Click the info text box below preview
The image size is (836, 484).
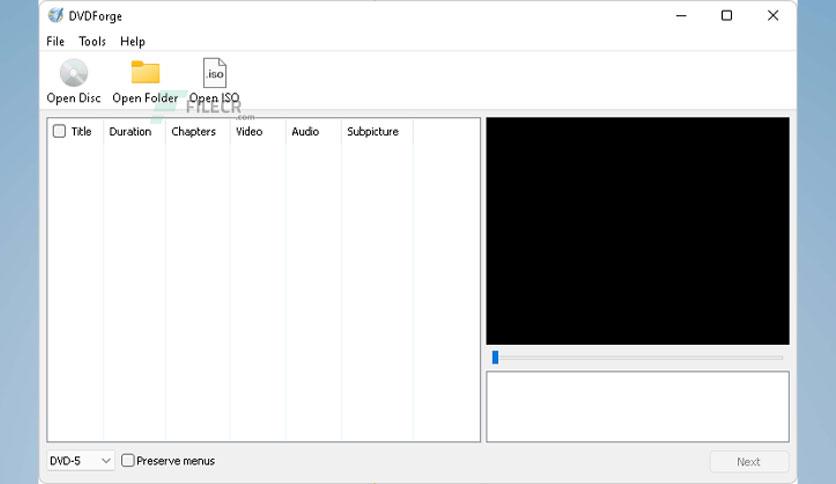tap(638, 407)
